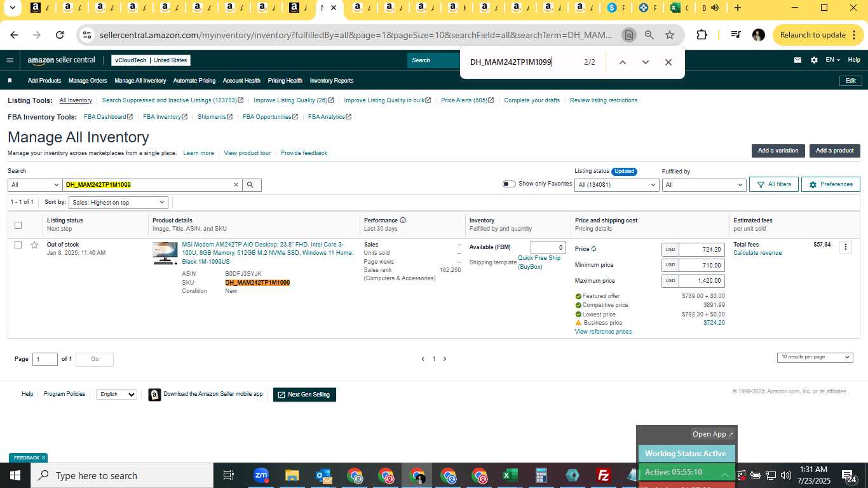The width and height of the screenshot is (868, 488).
Task: Open the Add Products menu
Action: tap(44, 81)
